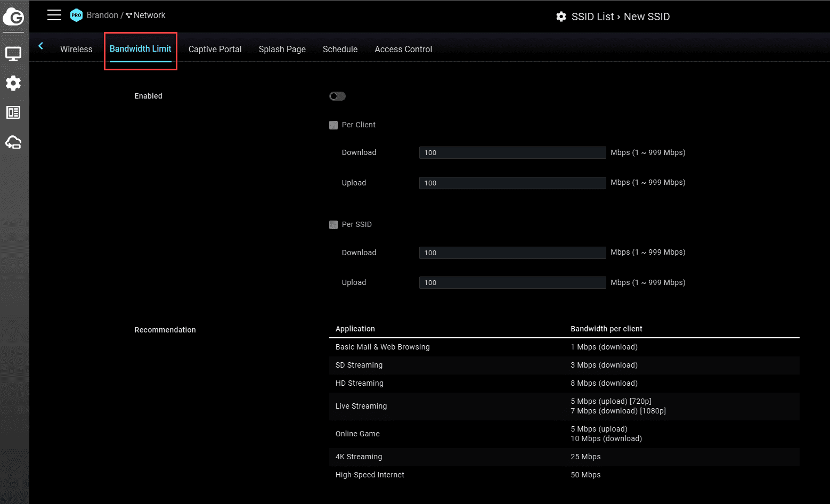Check the Per SSID checkbox
Viewport: 830px width, 504px height.
tap(333, 225)
